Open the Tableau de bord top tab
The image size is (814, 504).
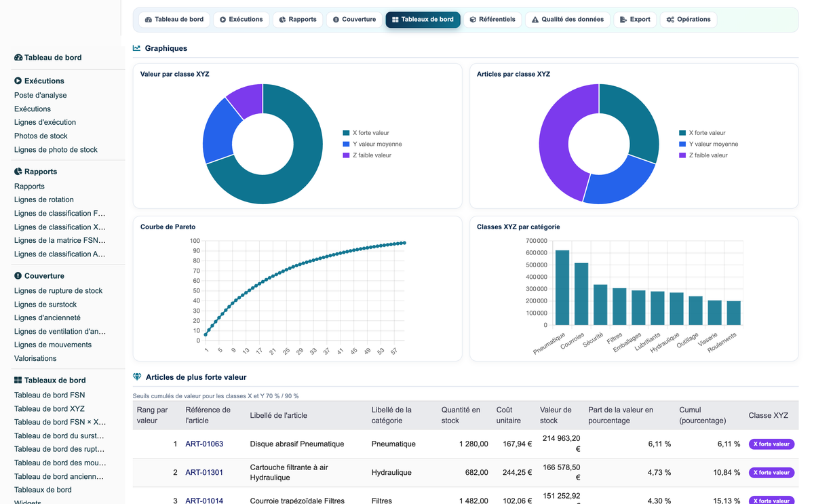click(x=174, y=20)
